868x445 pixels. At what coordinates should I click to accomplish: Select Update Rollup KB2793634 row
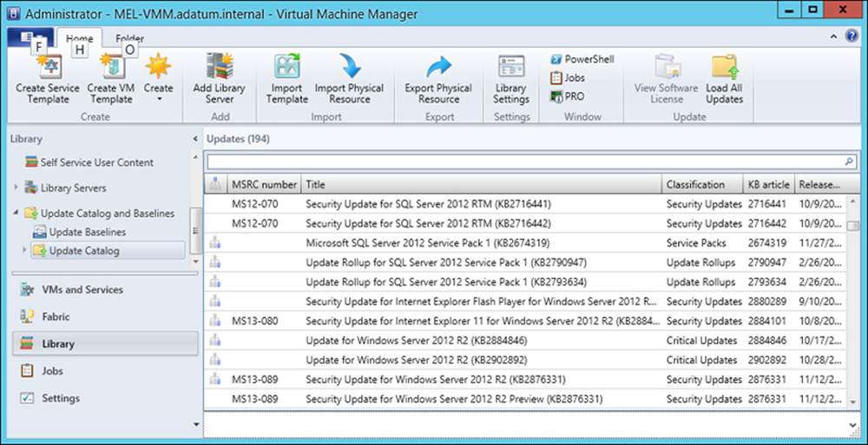coord(525,282)
